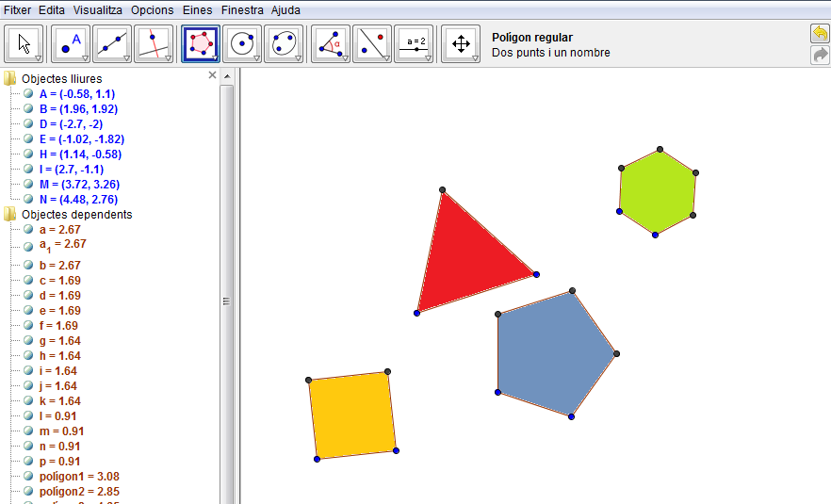Collapse the Objectes lliures folder
This screenshot has width=831, height=504.
(10, 79)
